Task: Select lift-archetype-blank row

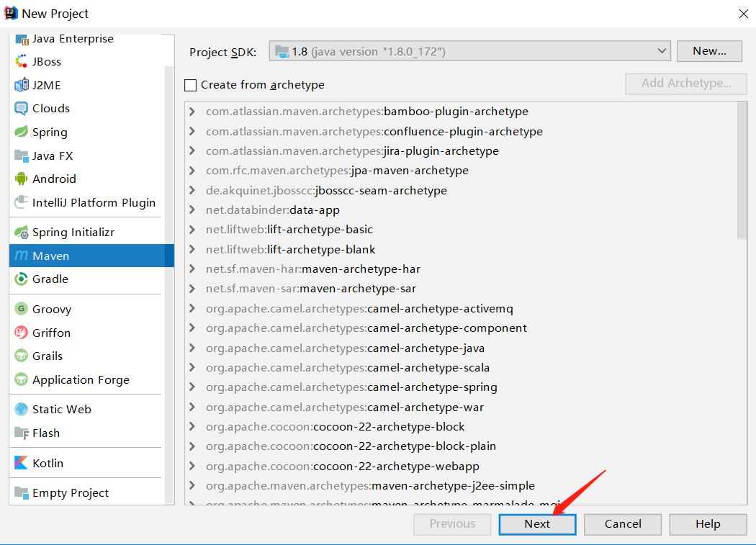Action: click(x=461, y=249)
